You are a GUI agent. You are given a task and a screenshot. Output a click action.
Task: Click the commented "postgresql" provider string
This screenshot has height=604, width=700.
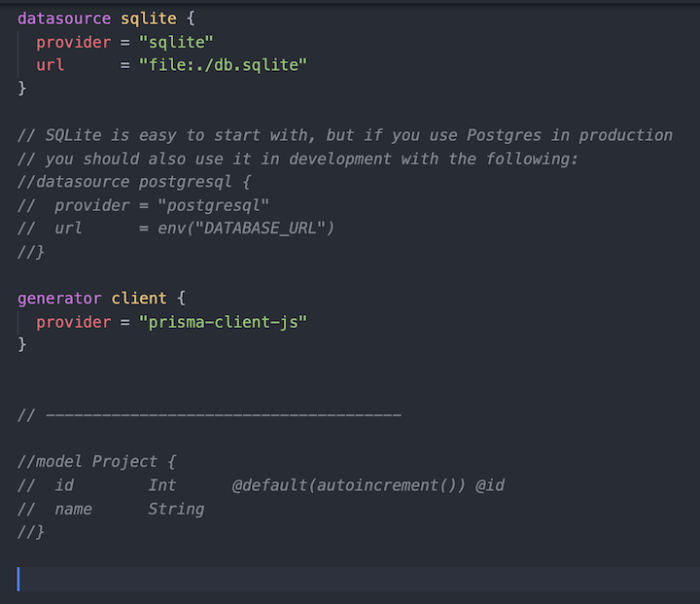pos(213,205)
